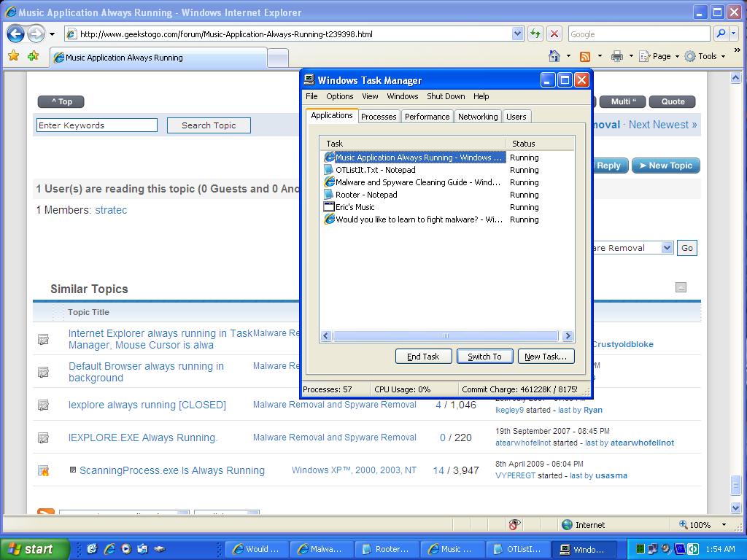Open the Home button dropdown arrow
The image size is (747, 560).
(568, 56)
